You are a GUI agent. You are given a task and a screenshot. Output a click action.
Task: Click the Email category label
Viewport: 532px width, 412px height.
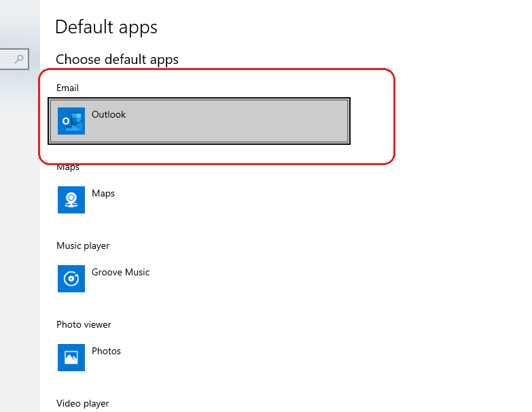click(x=67, y=88)
